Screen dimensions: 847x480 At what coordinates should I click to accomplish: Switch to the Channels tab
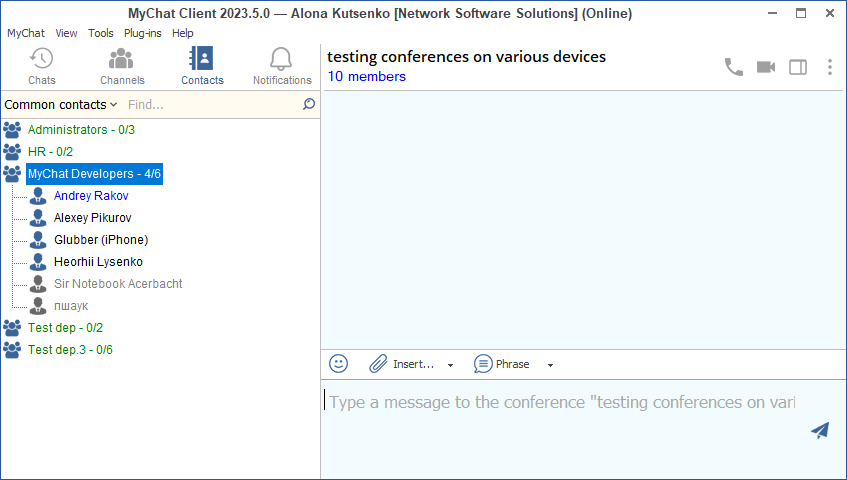pyautogui.click(x=122, y=66)
